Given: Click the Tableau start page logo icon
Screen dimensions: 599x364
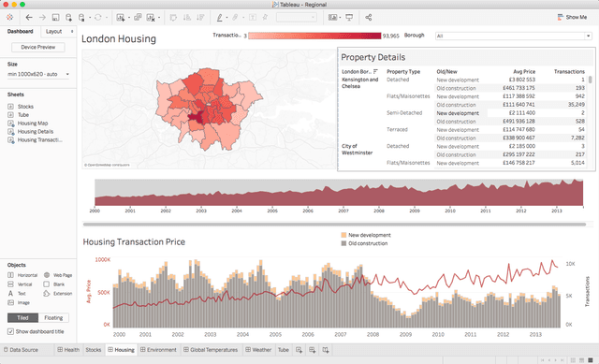Looking at the screenshot, I should point(10,17).
